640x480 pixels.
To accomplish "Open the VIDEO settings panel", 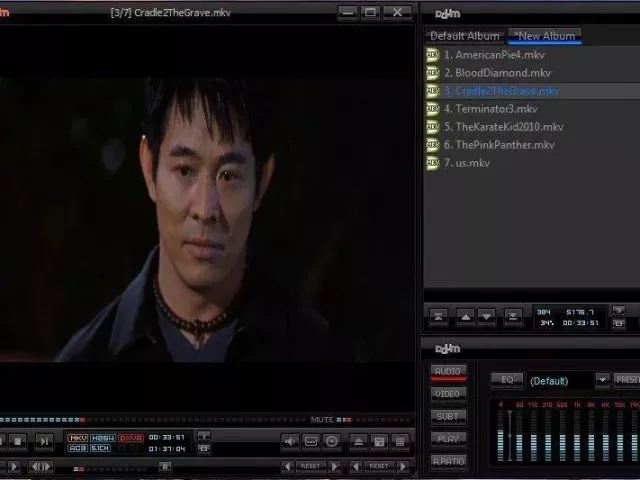I will pos(449,394).
